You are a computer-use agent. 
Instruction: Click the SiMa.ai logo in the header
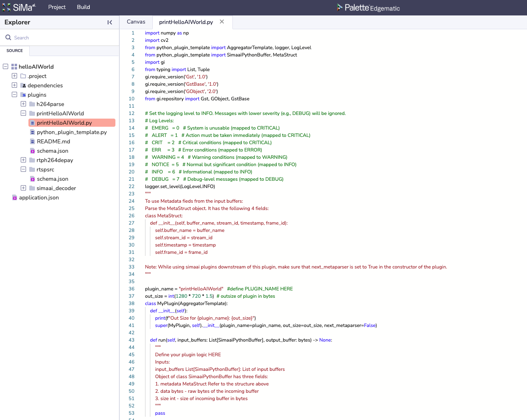click(19, 7)
